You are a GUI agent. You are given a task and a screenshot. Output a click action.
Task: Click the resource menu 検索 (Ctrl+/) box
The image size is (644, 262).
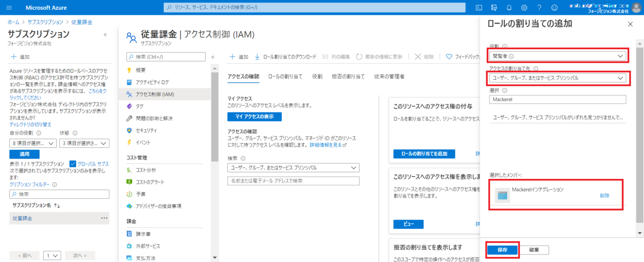[x=166, y=56]
